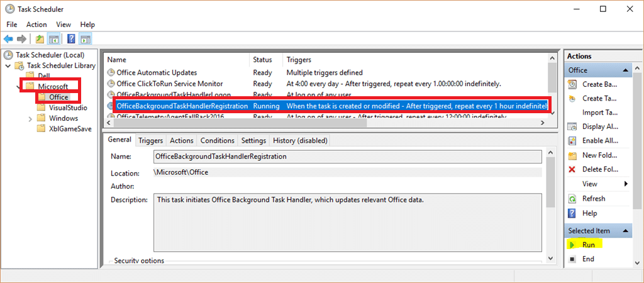The height and width of the screenshot is (283, 644).
Task: Select the Office Automatic Updates task
Action: (x=157, y=72)
